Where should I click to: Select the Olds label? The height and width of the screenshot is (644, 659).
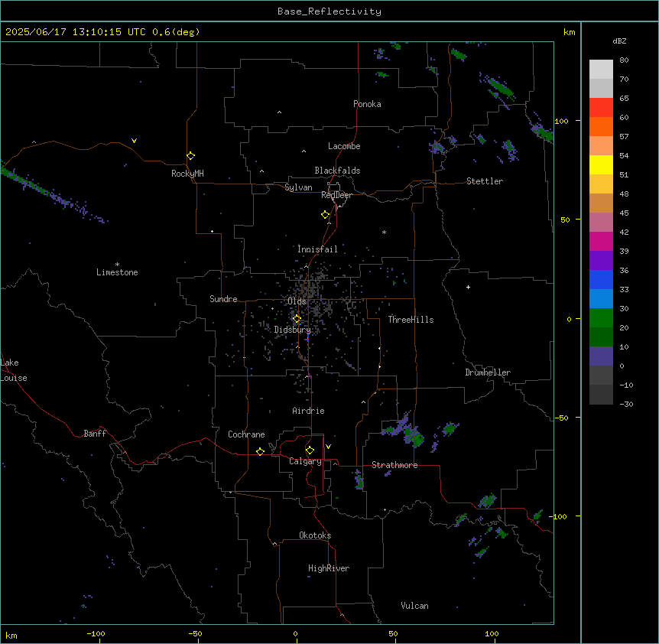[x=297, y=301]
